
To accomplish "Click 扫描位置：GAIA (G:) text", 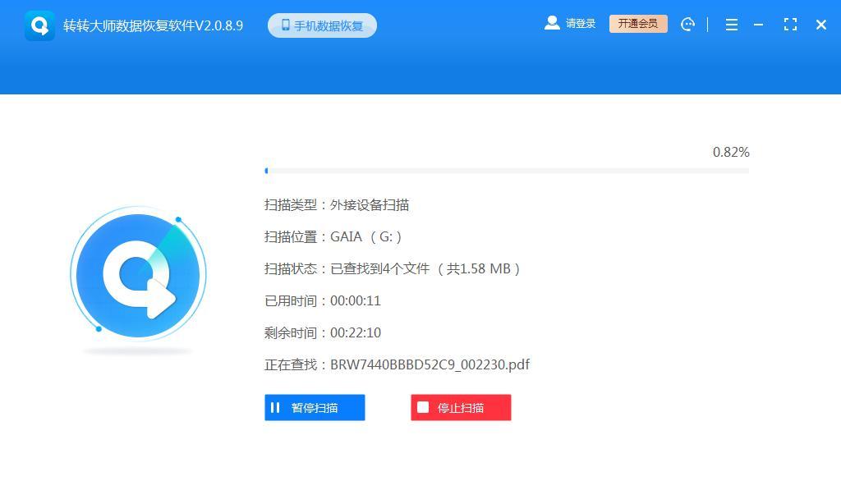I will [333, 236].
